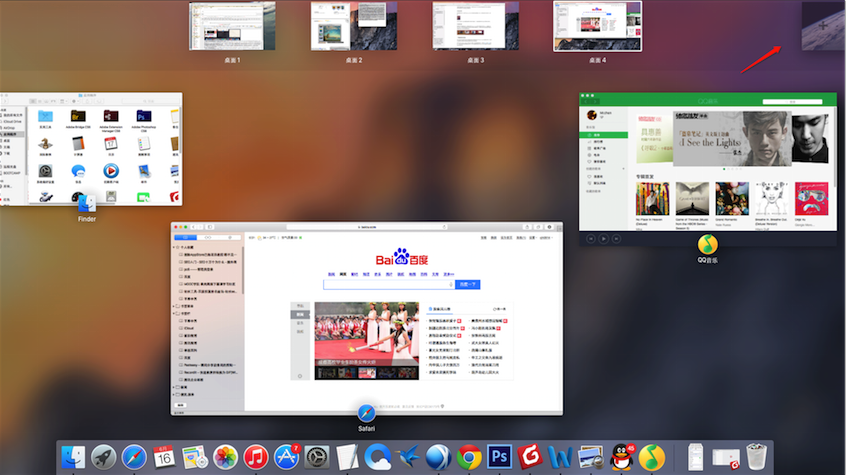
Task: Click previous track button in QQ Music
Action: click(x=591, y=239)
